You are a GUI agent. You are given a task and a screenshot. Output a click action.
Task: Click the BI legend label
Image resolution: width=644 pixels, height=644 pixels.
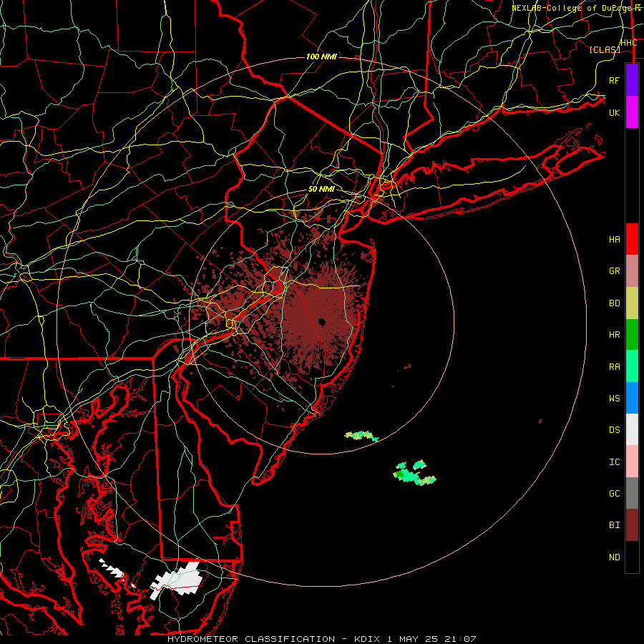click(x=614, y=525)
